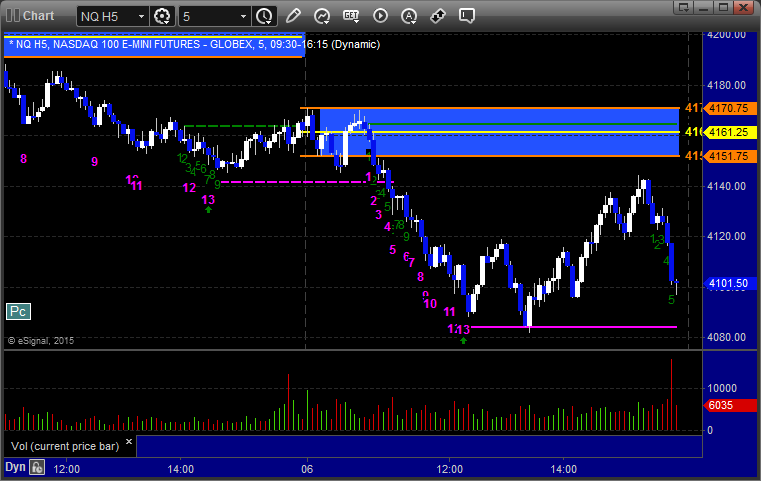The width and height of the screenshot is (761, 481).
Task: Open the alerts 'A' icon menu
Action: pyautogui.click(x=409, y=16)
